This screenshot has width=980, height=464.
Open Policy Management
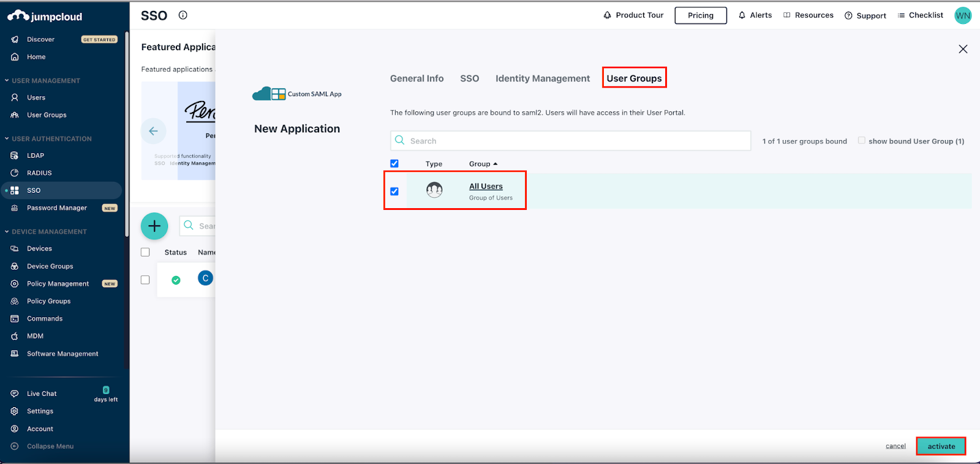tap(58, 284)
